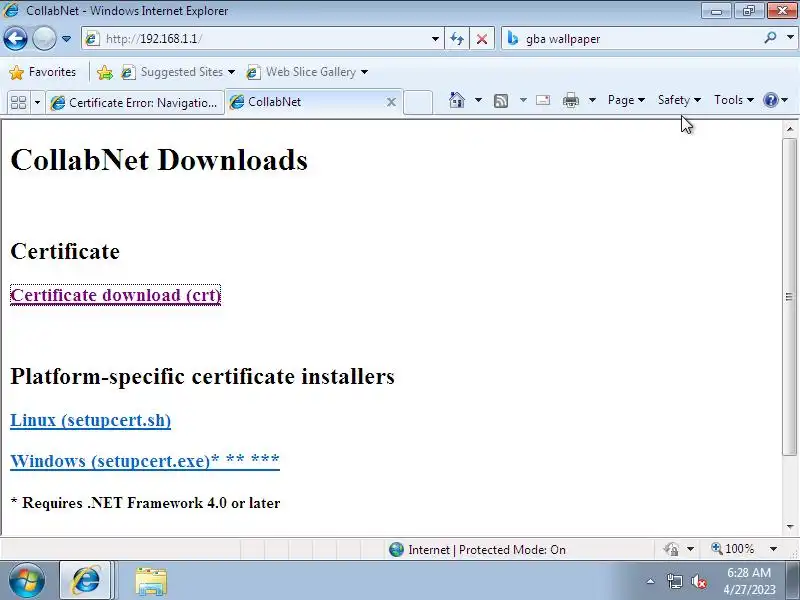Close the CollabNet tab

coord(391,102)
